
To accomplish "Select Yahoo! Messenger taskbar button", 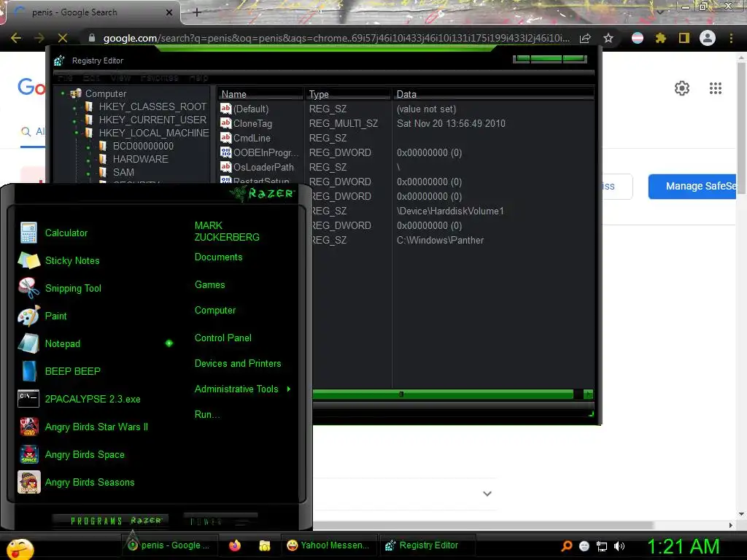I will click(328, 545).
